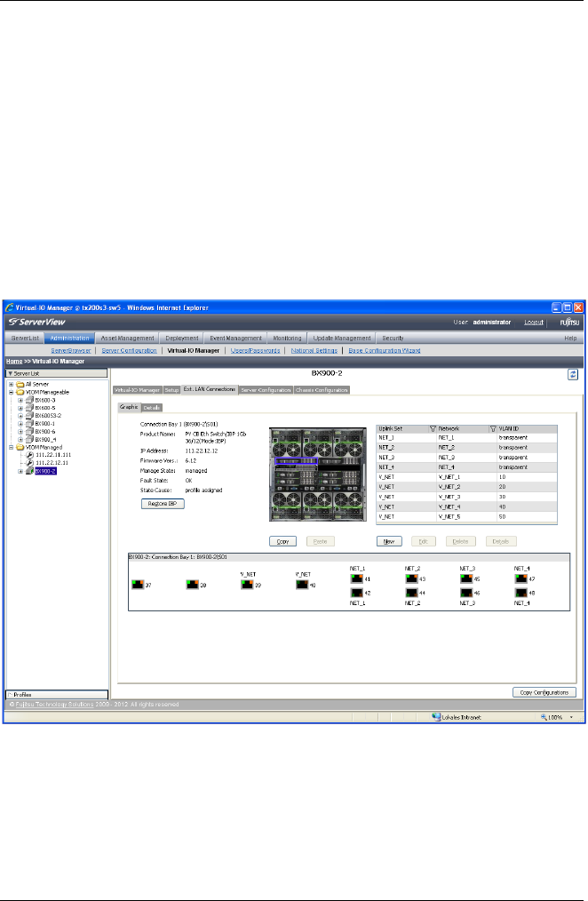Select NET_4 port 47 icon
This screenshot has height=901, width=588.
521,578
